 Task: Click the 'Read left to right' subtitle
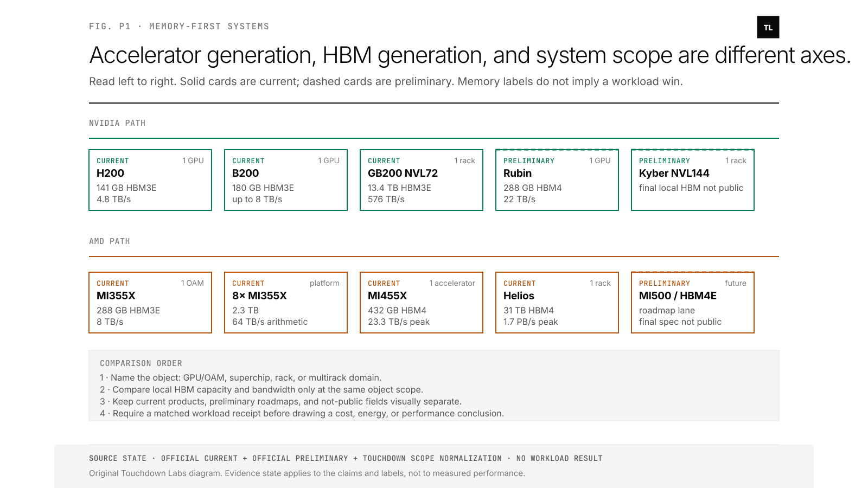(x=386, y=81)
